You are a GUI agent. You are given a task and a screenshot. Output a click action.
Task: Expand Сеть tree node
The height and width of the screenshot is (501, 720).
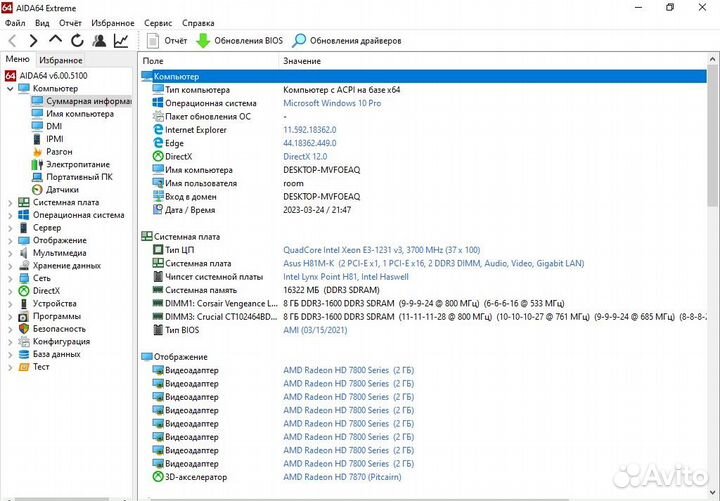[10, 278]
